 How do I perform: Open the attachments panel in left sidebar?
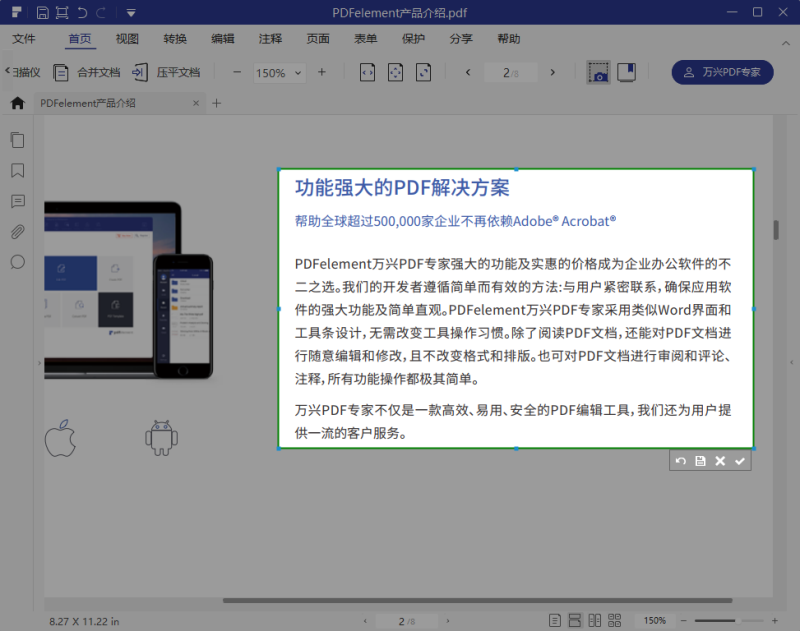[x=17, y=233]
